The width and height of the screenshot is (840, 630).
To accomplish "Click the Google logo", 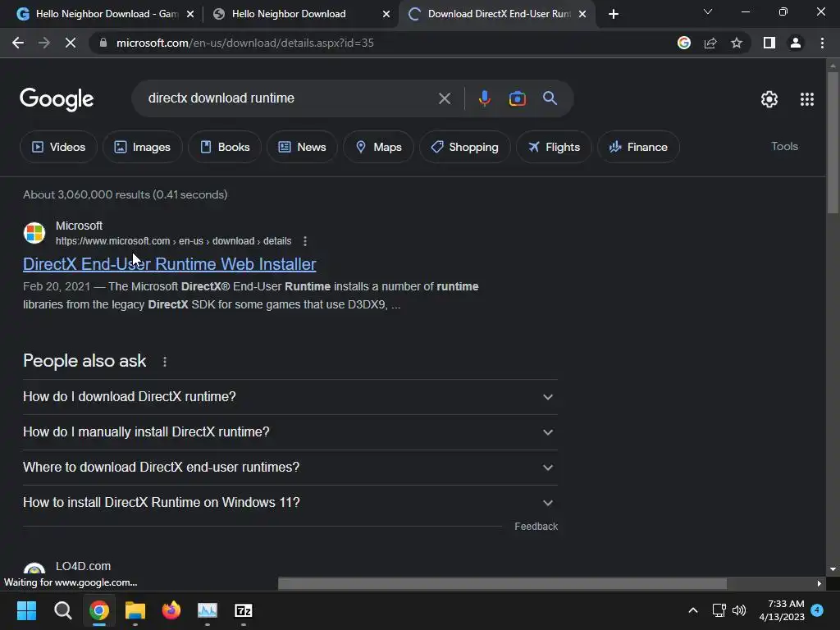I will click(x=57, y=99).
